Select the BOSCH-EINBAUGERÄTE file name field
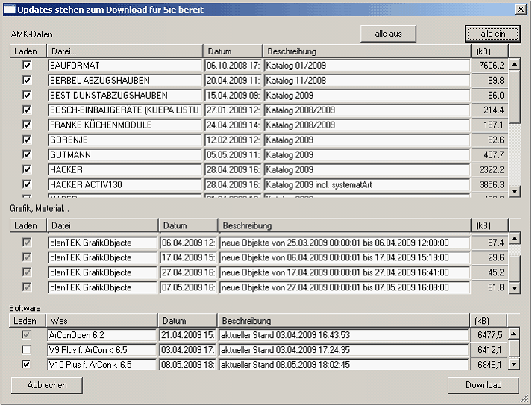Image resolution: width=532 pixels, height=406 pixels. [x=124, y=110]
